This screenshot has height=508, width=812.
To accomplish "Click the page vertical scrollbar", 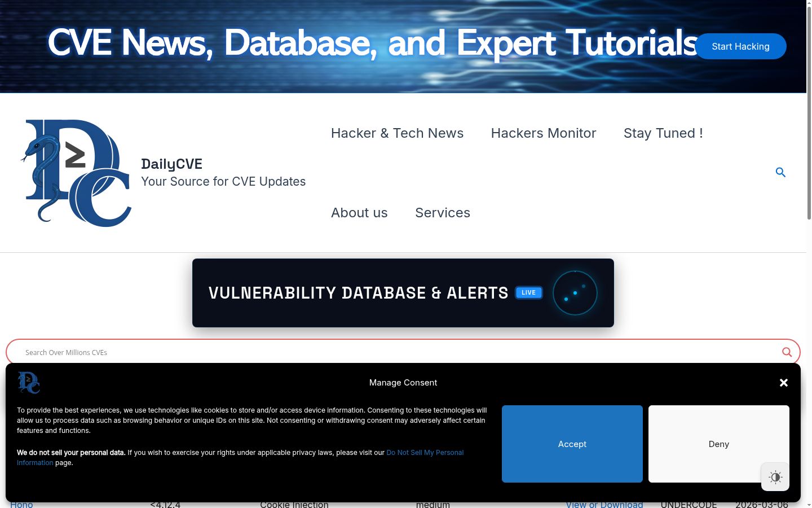I will click(x=809, y=113).
